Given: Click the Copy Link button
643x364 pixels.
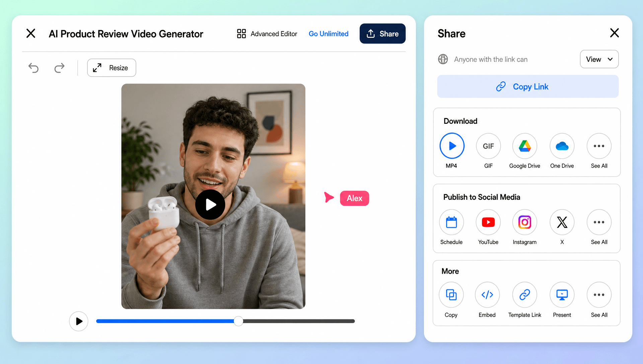Looking at the screenshot, I should [x=528, y=87].
